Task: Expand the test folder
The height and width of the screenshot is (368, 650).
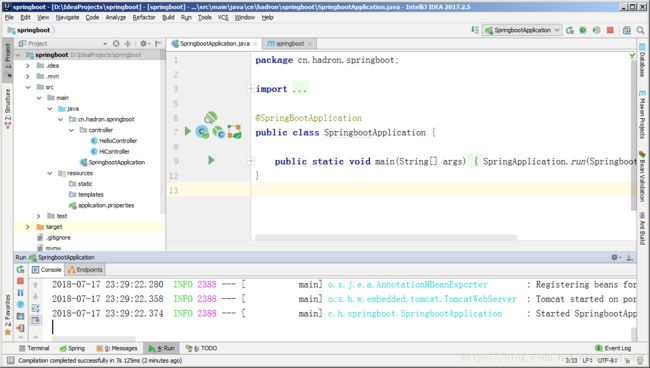Action: 39,216
